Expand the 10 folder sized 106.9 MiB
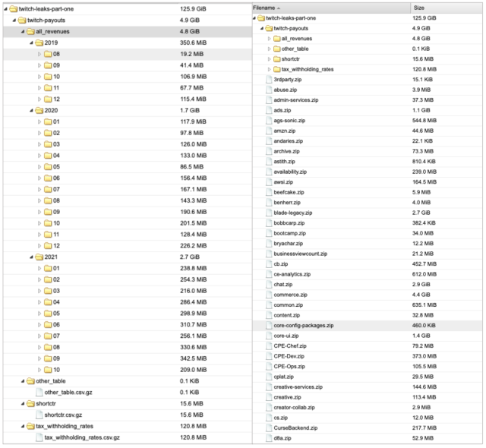 coord(39,77)
